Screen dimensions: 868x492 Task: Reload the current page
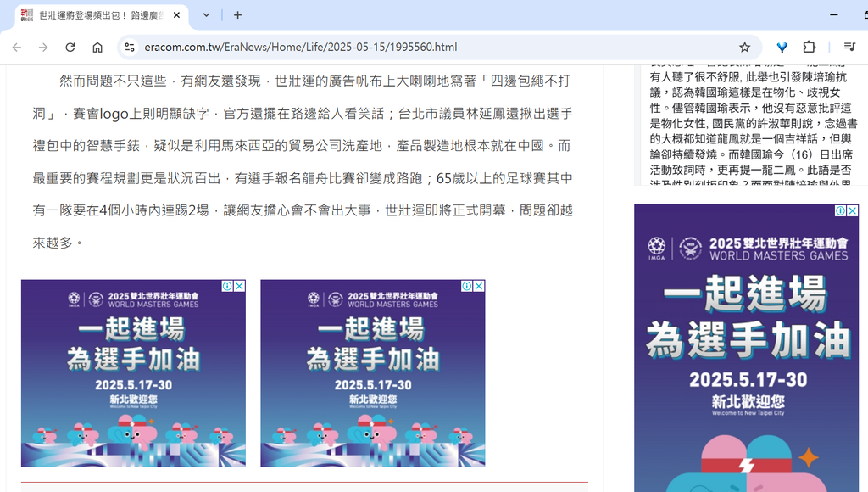point(70,48)
